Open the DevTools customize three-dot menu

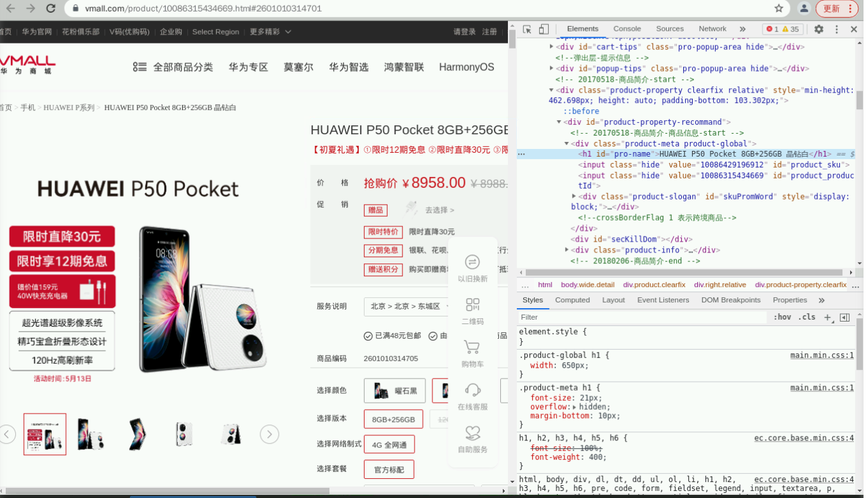[836, 29]
